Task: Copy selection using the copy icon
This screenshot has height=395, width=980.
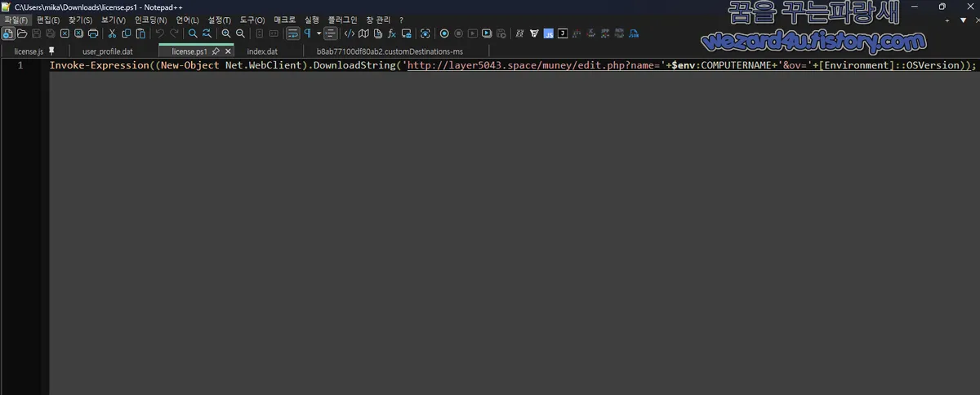Action: [x=126, y=33]
